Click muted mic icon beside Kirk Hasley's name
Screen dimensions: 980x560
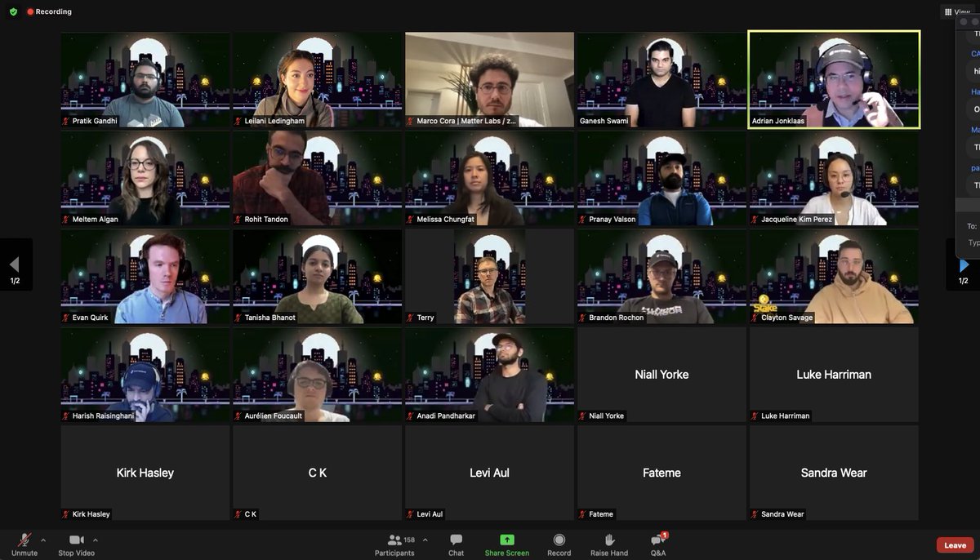(x=67, y=514)
